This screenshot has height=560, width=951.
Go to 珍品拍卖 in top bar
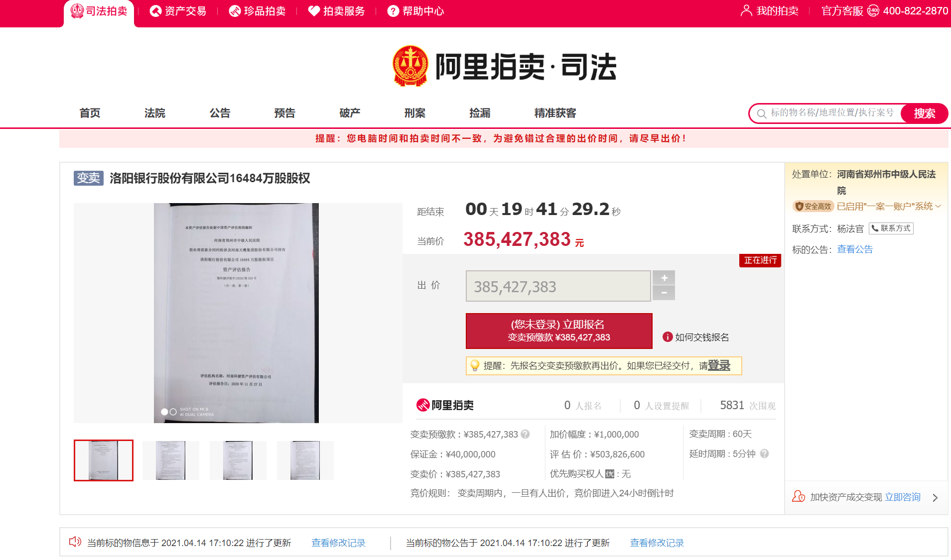point(258,11)
